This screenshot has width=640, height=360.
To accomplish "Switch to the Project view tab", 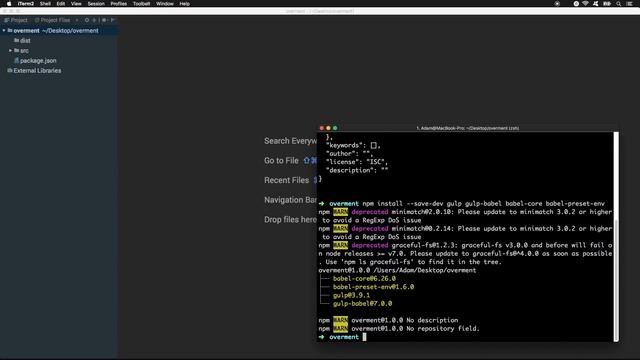I will (16, 20).
